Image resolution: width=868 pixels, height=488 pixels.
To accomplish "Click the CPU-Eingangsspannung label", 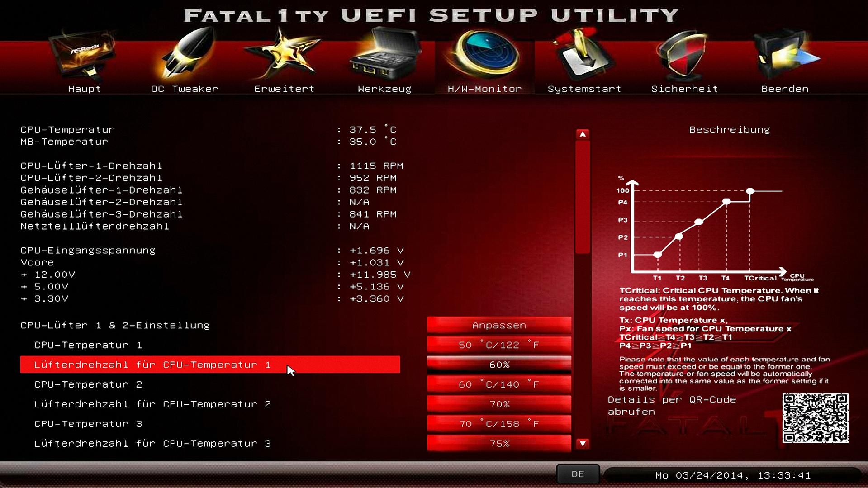I will click(x=88, y=251).
